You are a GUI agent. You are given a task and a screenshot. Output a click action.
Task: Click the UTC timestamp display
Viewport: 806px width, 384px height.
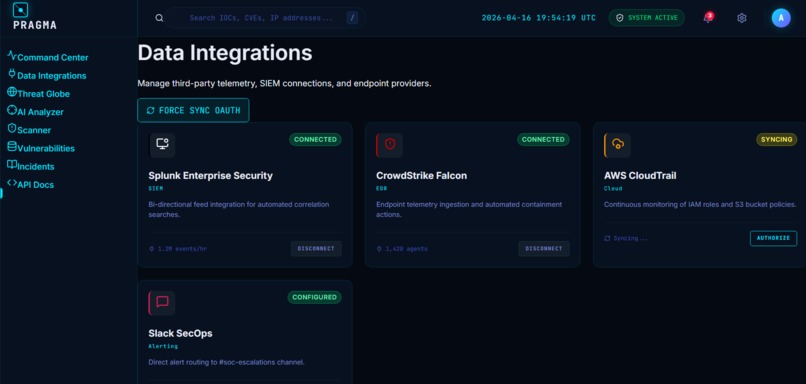click(539, 18)
